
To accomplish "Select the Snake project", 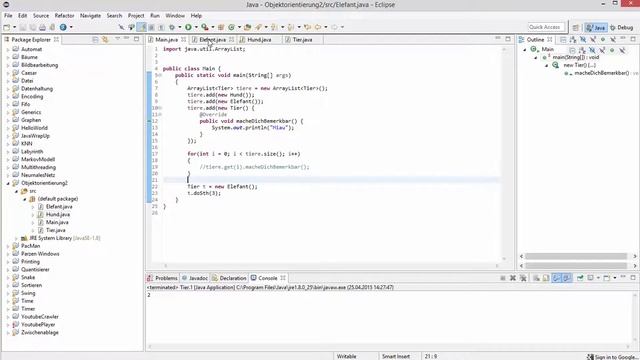I will pos(28,278).
